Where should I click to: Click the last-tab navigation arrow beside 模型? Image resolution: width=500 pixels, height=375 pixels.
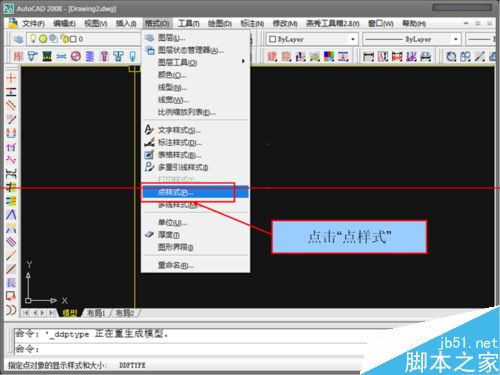click(x=51, y=313)
